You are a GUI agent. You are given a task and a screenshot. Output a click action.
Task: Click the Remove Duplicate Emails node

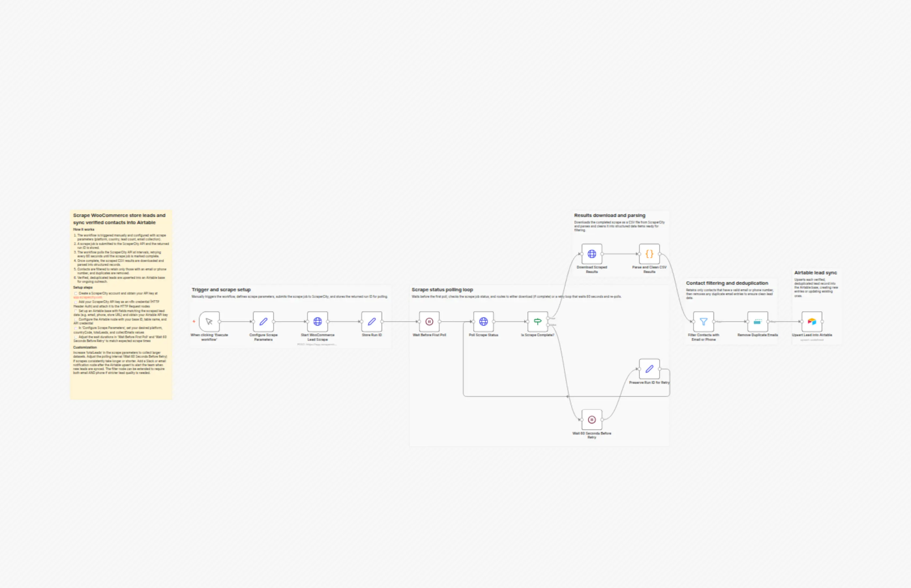[x=758, y=322]
